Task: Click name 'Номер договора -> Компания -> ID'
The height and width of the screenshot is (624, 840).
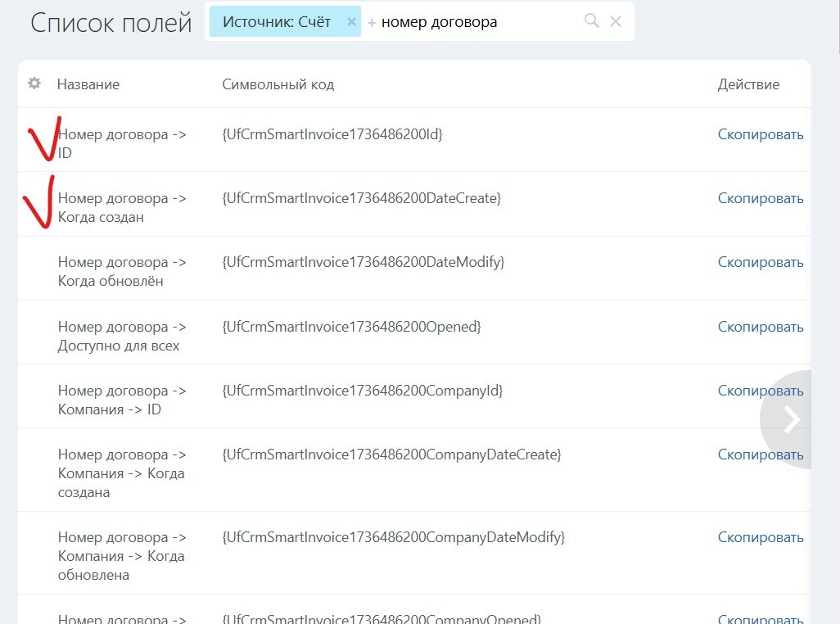Action: coord(122,400)
